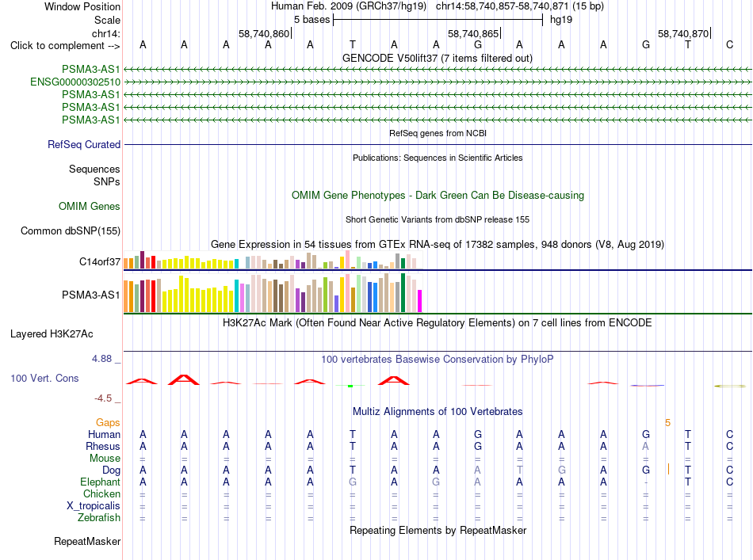
Task: Click the orange '5' in the Gaps row
Action: click(667, 423)
